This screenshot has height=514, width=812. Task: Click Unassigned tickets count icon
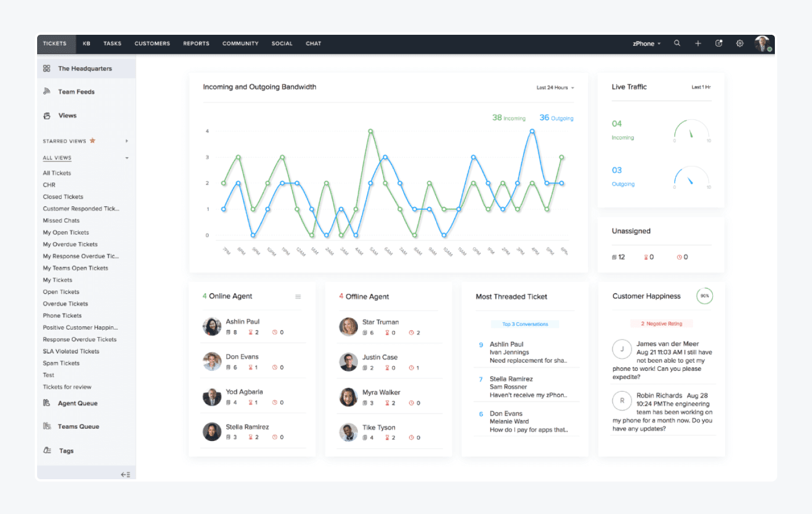[615, 257]
